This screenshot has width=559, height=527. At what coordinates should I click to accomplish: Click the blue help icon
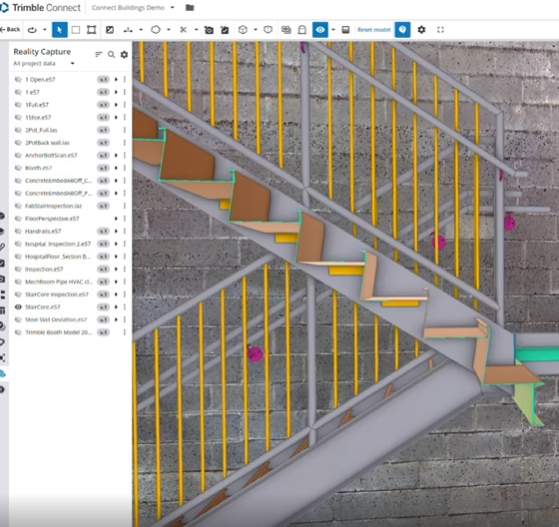402,30
